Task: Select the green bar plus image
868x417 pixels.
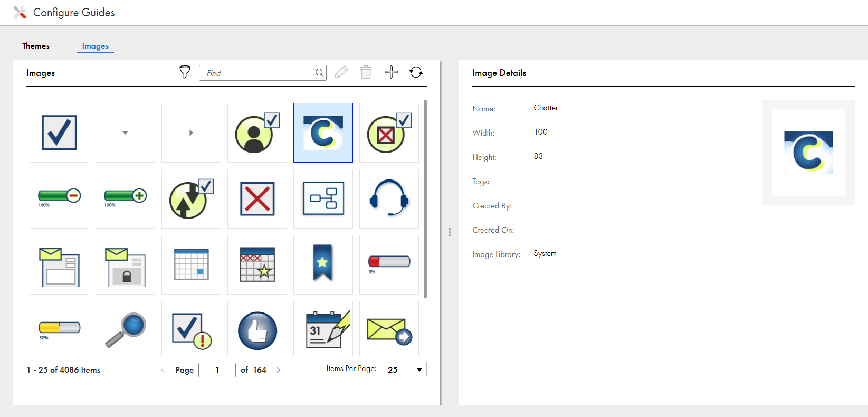Action: [x=125, y=198]
